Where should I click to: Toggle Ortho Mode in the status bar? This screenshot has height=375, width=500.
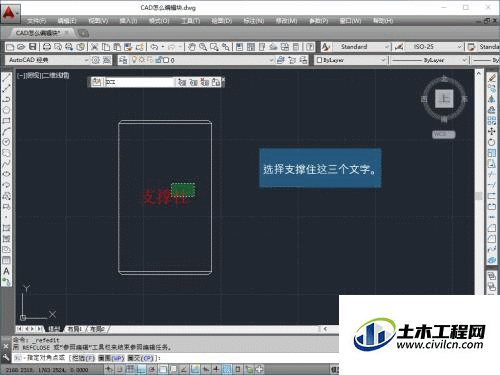(x=141, y=369)
